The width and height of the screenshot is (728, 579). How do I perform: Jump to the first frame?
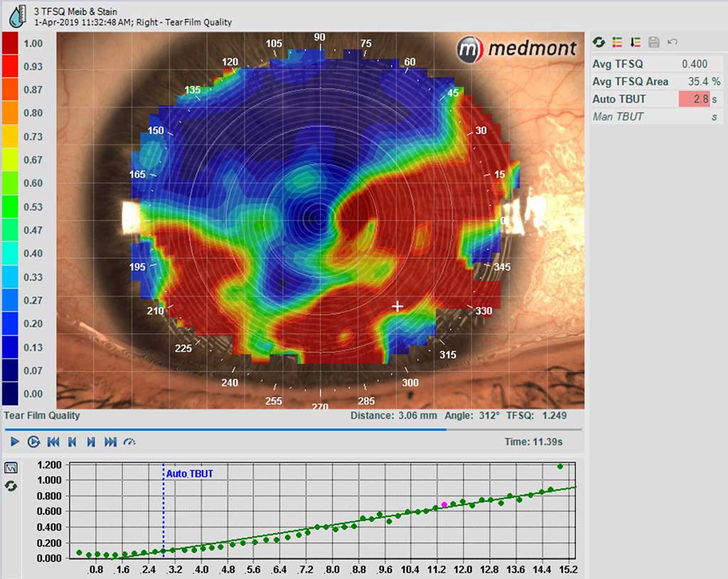[53, 442]
